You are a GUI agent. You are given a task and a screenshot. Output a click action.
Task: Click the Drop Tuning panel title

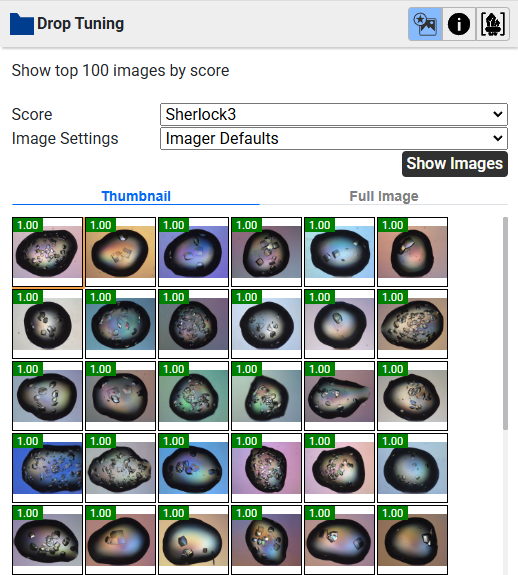[81, 24]
